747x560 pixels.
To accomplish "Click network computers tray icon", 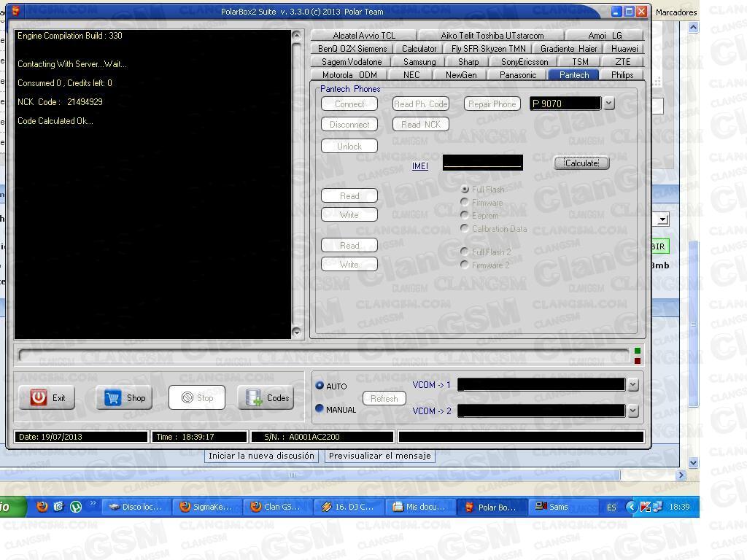I will click(657, 507).
